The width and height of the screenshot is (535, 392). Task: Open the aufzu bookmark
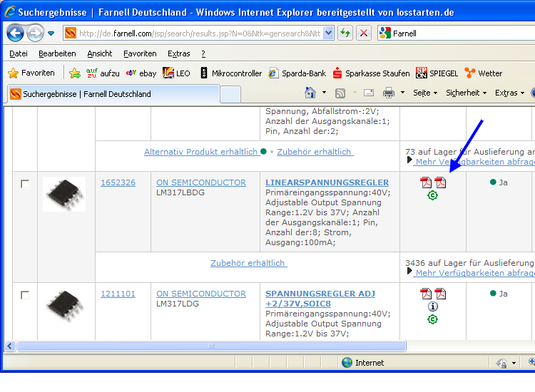tap(103, 73)
